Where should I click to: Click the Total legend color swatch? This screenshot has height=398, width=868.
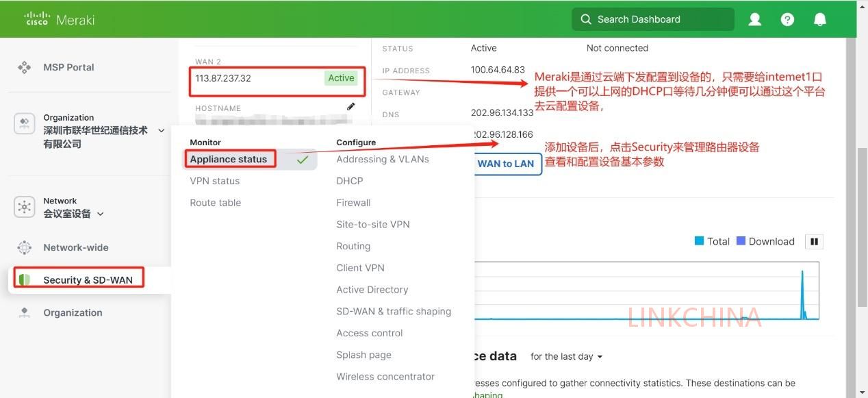tap(699, 241)
